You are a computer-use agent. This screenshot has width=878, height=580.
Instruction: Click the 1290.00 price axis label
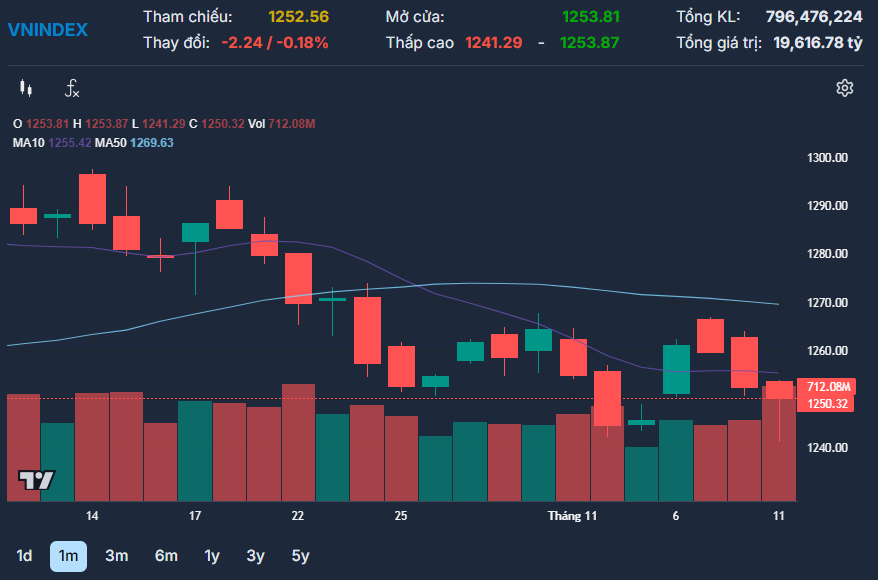pyautogui.click(x=827, y=206)
